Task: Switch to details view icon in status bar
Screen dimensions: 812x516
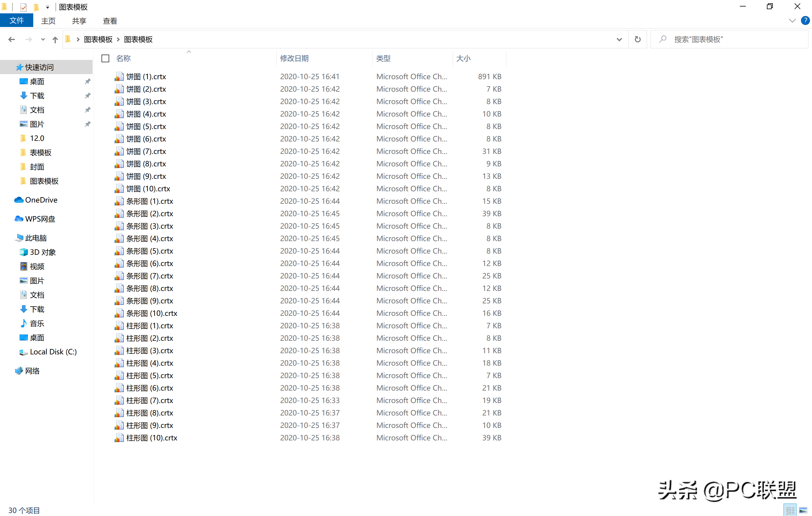Action: (x=790, y=510)
